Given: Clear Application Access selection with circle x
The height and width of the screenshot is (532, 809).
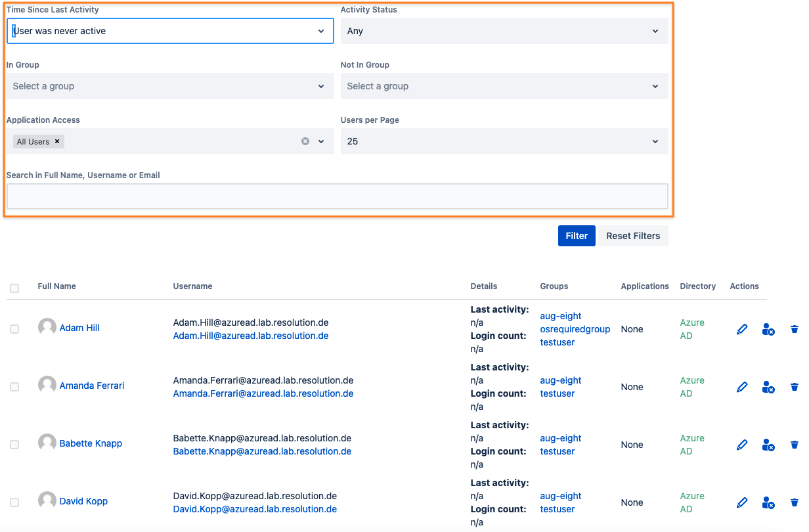Looking at the screenshot, I should [305, 141].
